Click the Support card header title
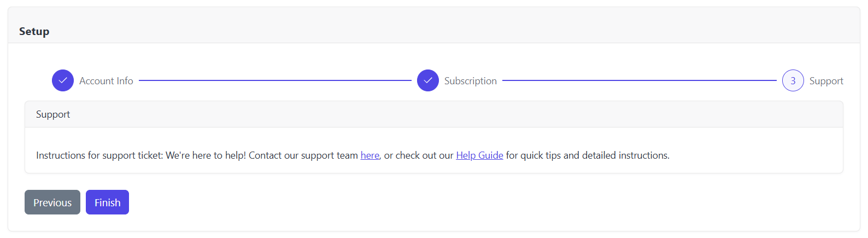Image resolution: width=868 pixels, height=238 pixels. pyautogui.click(x=53, y=114)
